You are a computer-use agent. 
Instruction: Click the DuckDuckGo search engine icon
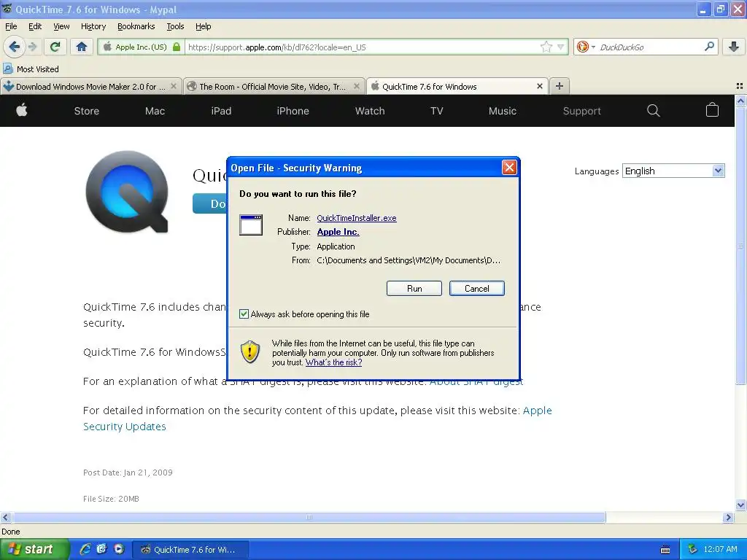point(582,47)
